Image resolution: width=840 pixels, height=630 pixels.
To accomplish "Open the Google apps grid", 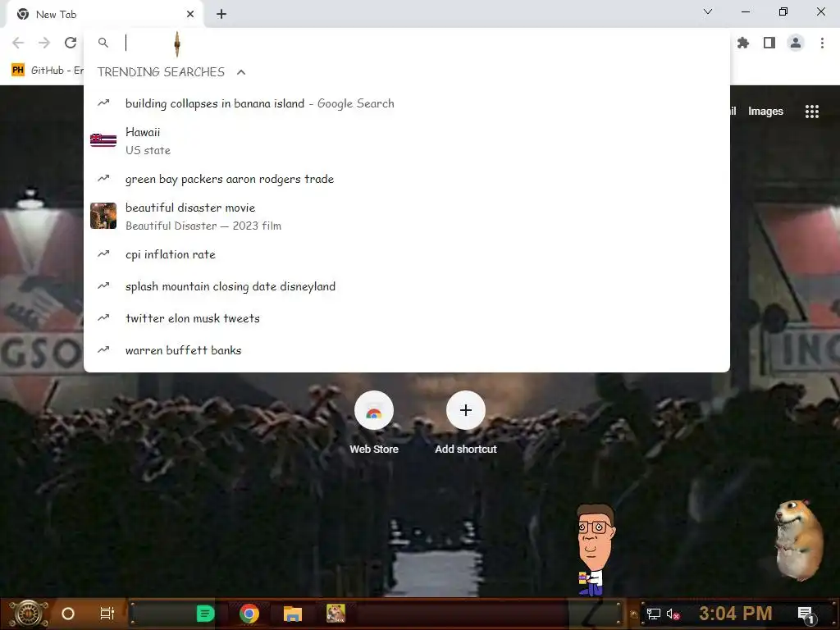I will 812,112.
